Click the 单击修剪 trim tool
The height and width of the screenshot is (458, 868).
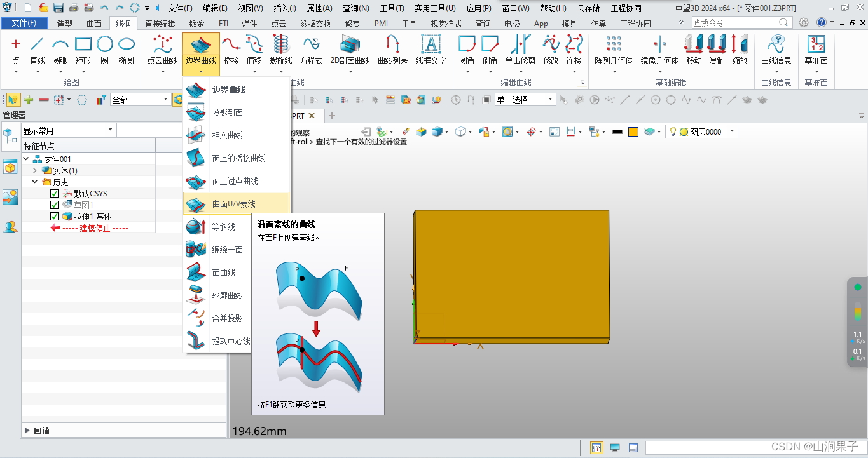pyautogui.click(x=521, y=50)
